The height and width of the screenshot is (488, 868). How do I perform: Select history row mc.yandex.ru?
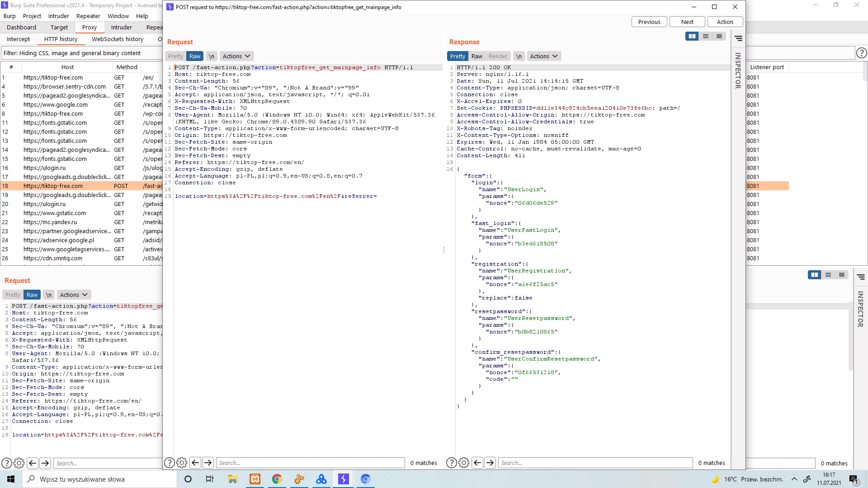click(81, 222)
